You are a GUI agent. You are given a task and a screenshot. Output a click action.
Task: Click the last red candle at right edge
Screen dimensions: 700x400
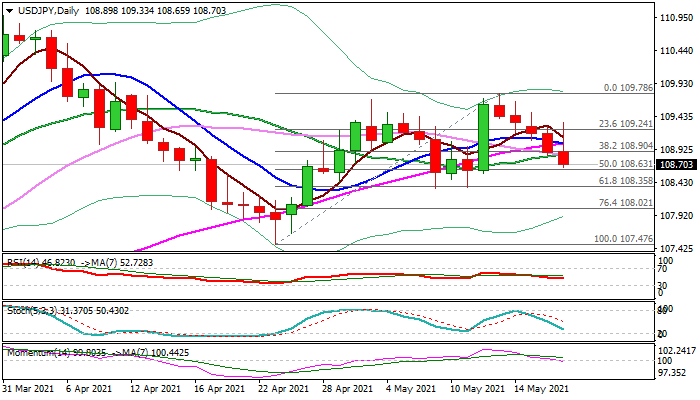click(564, 158)
